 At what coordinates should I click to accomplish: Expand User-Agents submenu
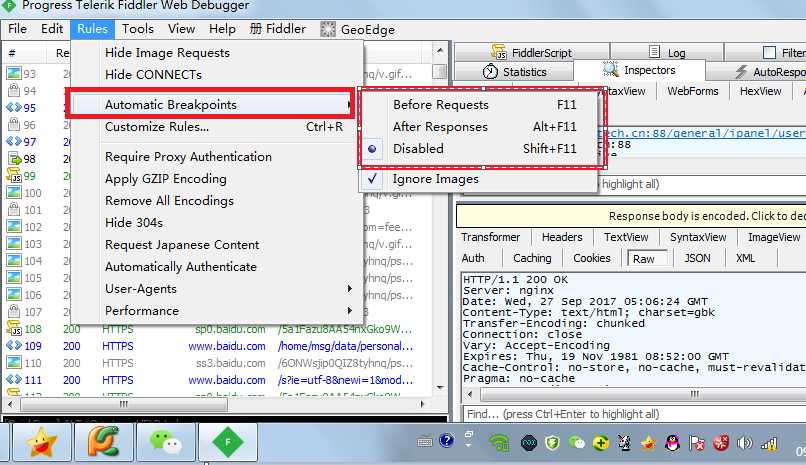(x=217, y=289)
